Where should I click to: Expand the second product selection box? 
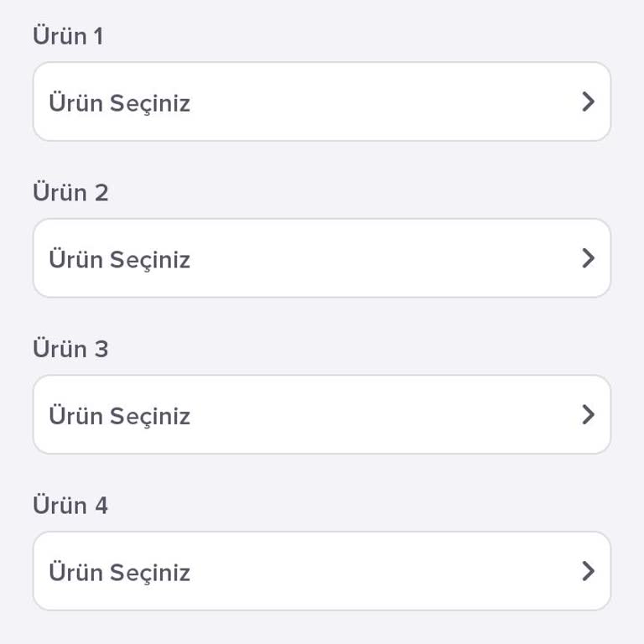click(321, 258)
